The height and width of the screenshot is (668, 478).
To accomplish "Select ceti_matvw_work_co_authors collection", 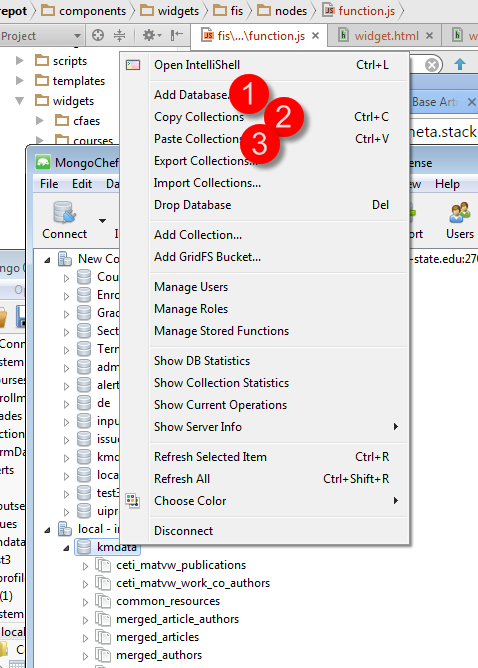I will pyautogui.click(x=193, y=583).
